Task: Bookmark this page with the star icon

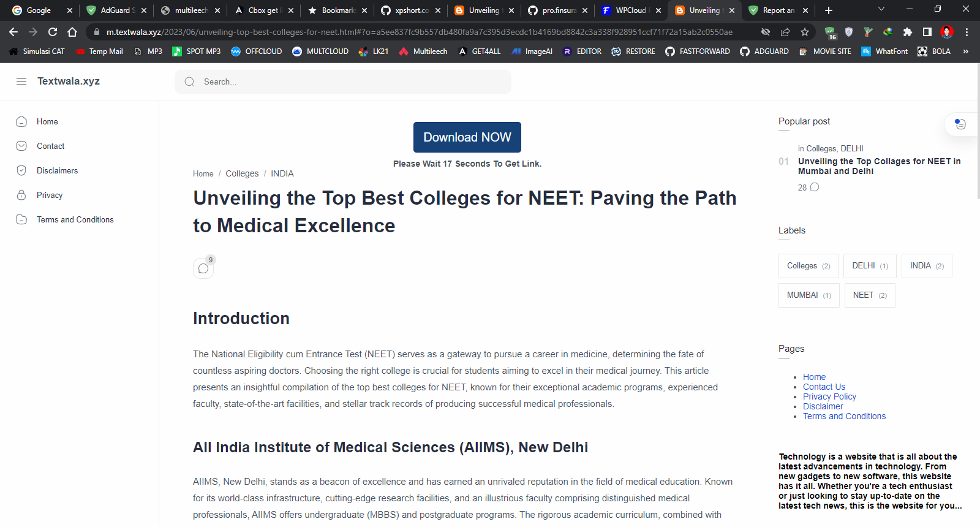Action: [805, 32]
